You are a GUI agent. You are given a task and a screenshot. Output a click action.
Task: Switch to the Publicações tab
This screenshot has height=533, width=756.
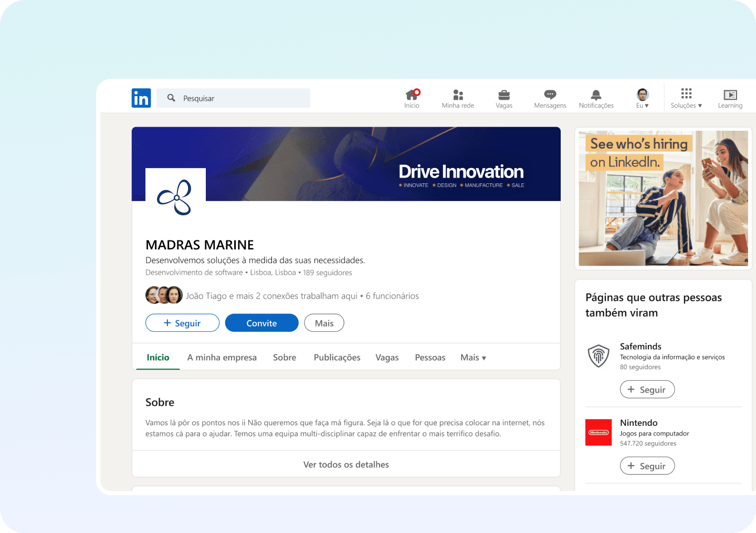tap(337, 358)
